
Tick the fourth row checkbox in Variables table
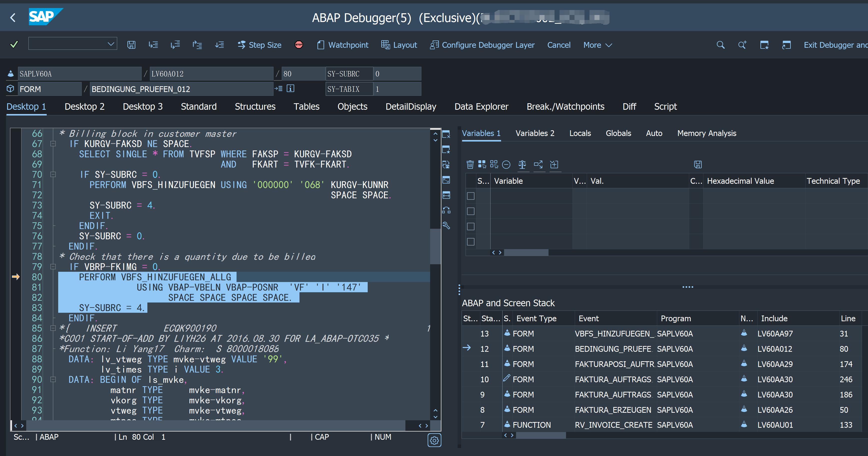tap(470, 241)
